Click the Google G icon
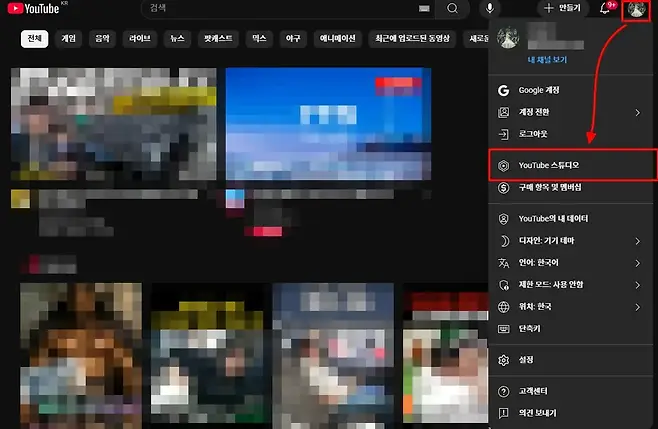The width and height of the screenshot is (658, 429). coord(504,90)
